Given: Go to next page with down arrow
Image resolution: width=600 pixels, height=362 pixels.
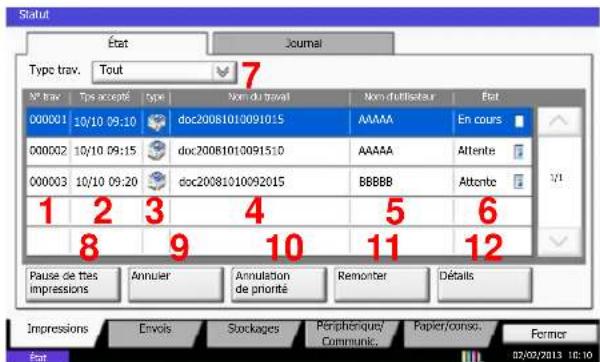Looking at the screenshot, I should pyautogui.click(x=558, y=241).
